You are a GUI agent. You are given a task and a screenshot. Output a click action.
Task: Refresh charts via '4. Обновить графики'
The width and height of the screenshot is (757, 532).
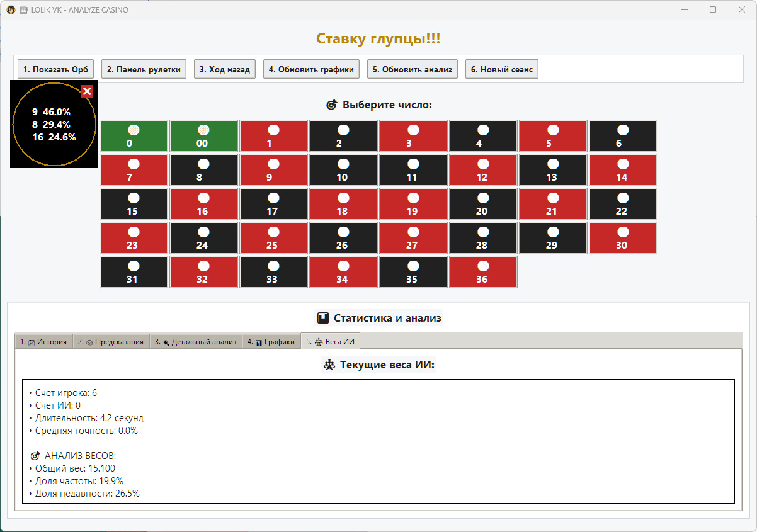[x=311, y=69]
